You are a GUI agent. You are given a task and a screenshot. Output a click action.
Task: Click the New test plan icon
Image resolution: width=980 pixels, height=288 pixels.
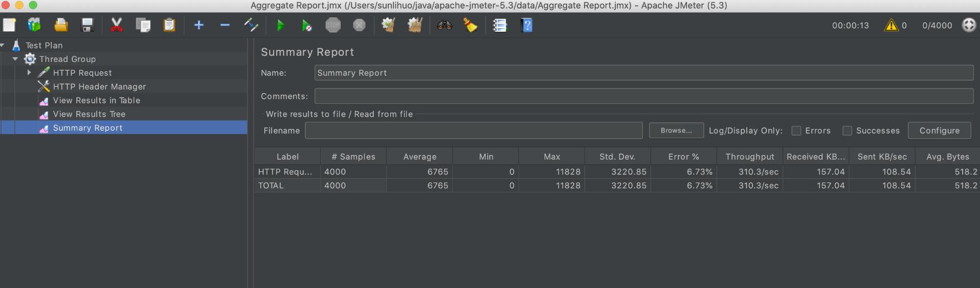point(9,25)
